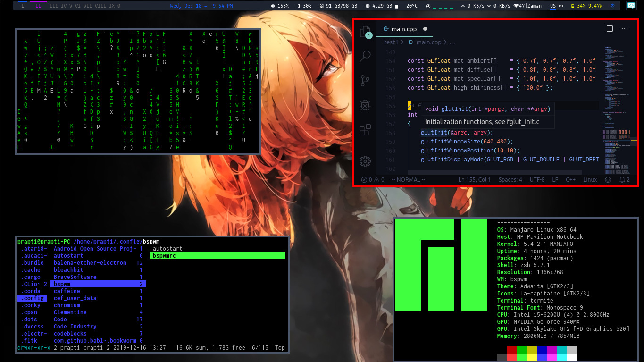Switch to the main.cpp editor tab

click(403, 29)
